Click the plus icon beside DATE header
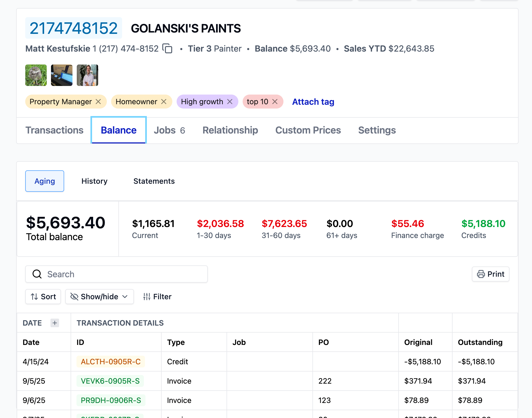The height and width of the screenshot is (418, 532). tap(55, 323)
